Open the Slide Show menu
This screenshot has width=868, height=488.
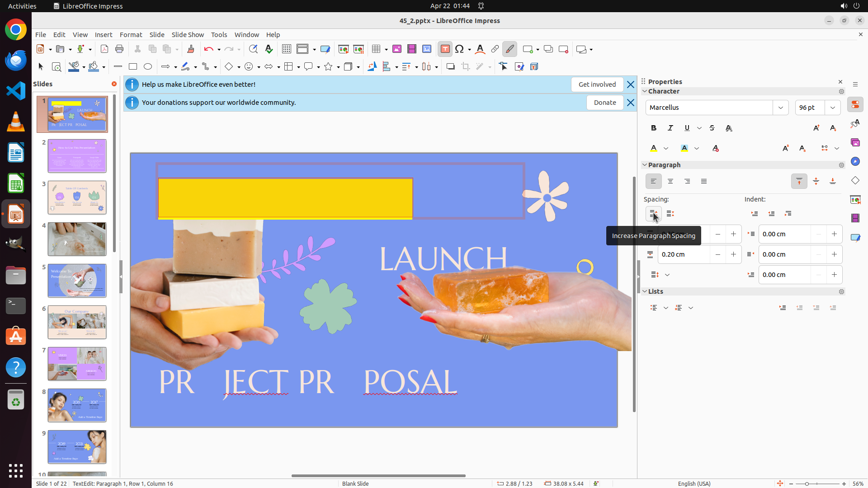tap(188, 35)
